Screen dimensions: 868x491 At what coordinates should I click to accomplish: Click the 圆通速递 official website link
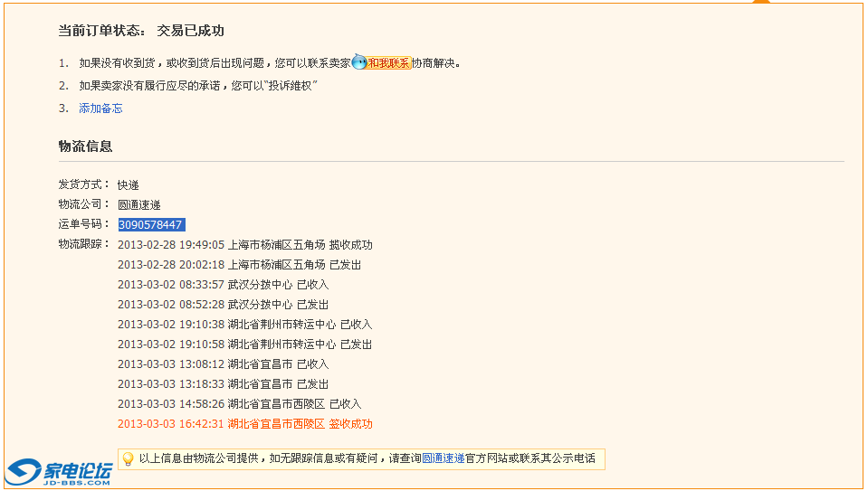(x=443, y=458)
